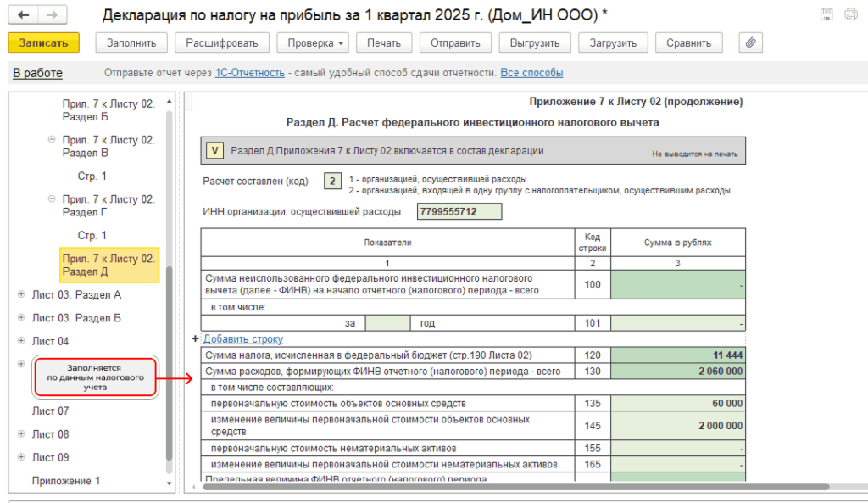Select Лист 07 in the section tree
Image resolution: width=868 pixels, height=503 pixels.
[x=50, y=411]
